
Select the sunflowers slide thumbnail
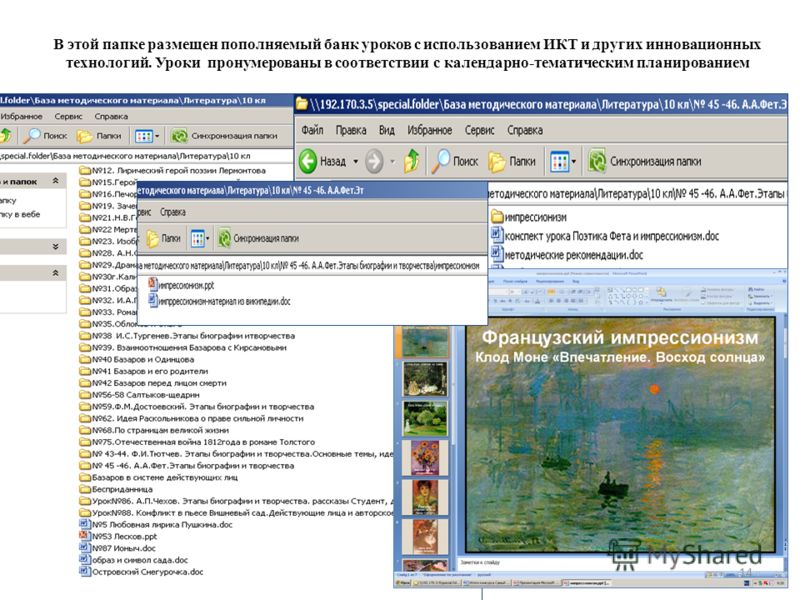[425, 458]
